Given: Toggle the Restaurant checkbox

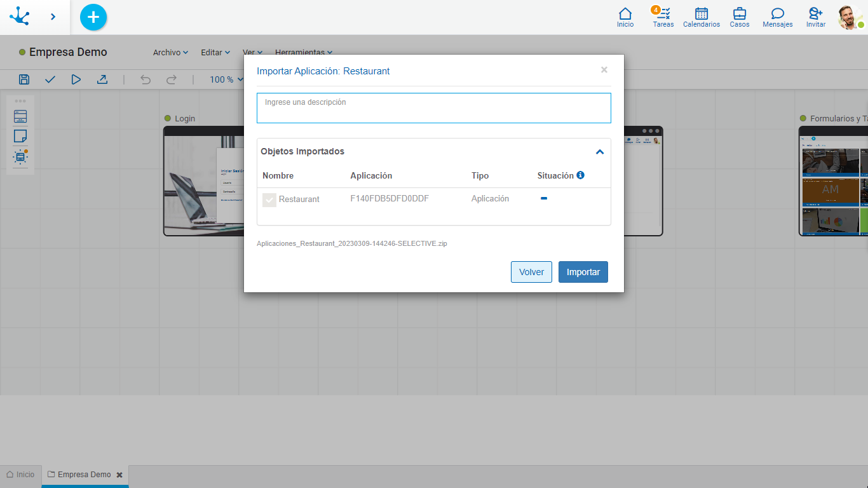Looking at the screenshot, I should click(x=269, y=200).
